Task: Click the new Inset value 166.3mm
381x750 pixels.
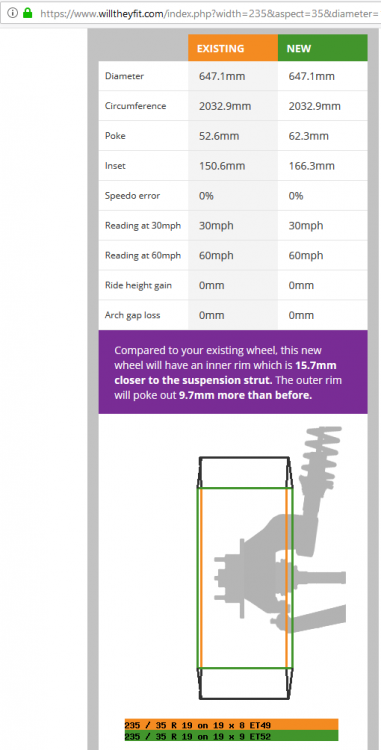Action: click(312, 166)
